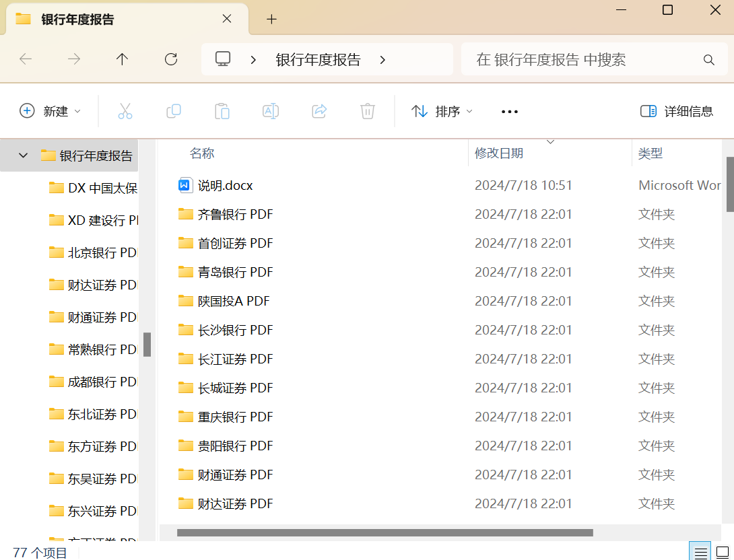Select XD 建设行 folder in sidebar
Viewport: 734px width, 560px height.
93,220
